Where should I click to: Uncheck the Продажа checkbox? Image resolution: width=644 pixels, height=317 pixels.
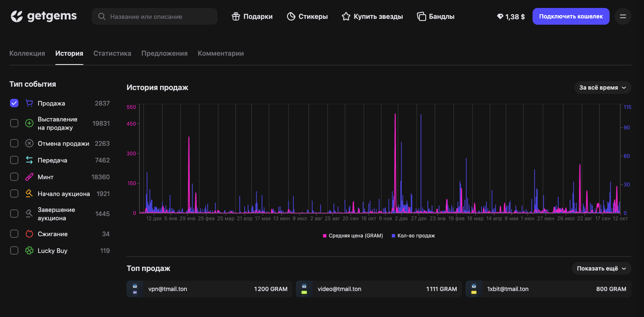tap(14, 103)
